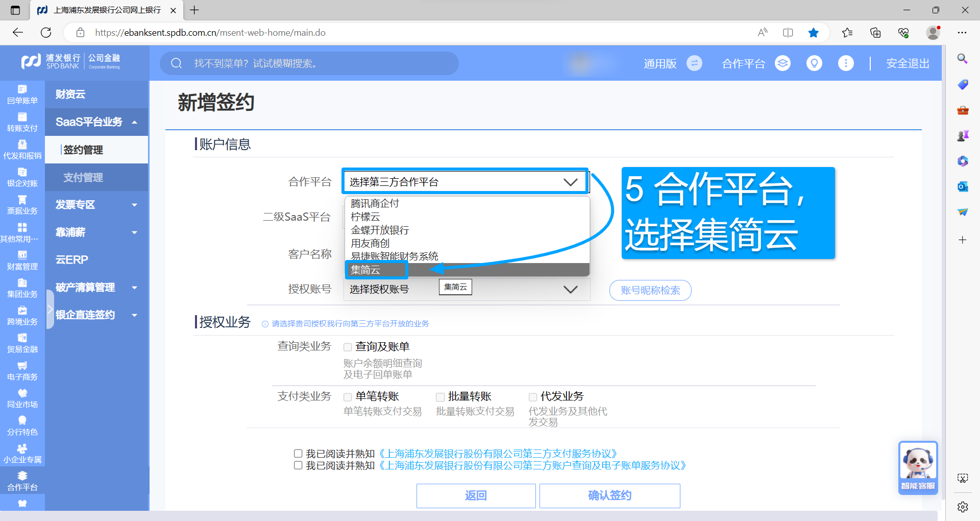The width and height of the screenshot is (980, 521).
Task: Select 易捷账智能财务系统 from the list
Action: [468, 256]
